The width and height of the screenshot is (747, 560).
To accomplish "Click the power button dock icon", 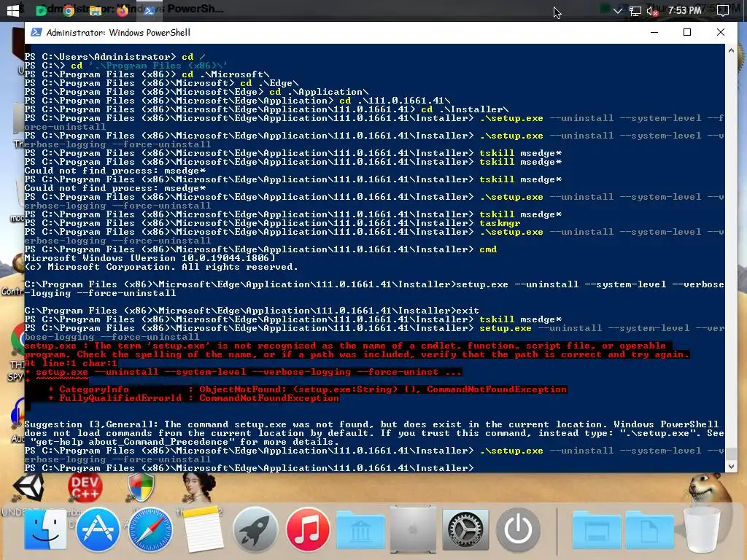I will point(519,529).
